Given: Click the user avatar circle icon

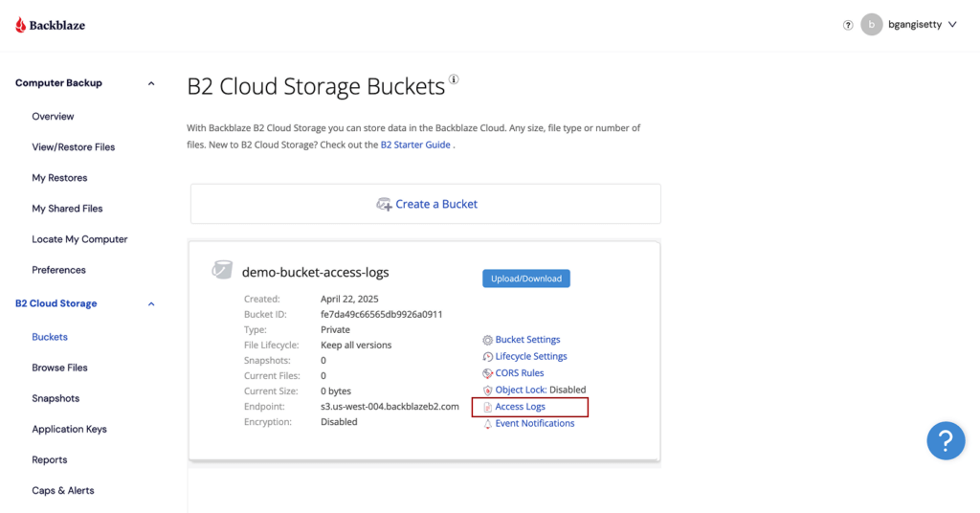Looking at the screenshot, I should click(871, 25).
